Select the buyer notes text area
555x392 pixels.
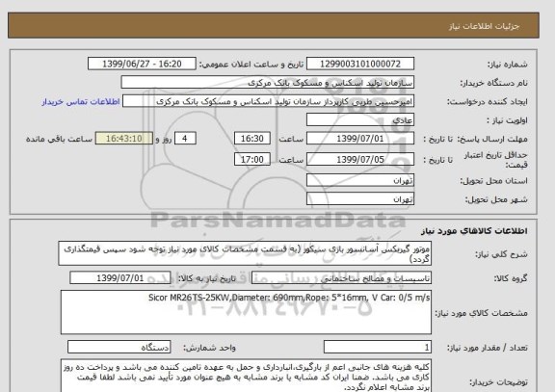click(x=246, y=376)
